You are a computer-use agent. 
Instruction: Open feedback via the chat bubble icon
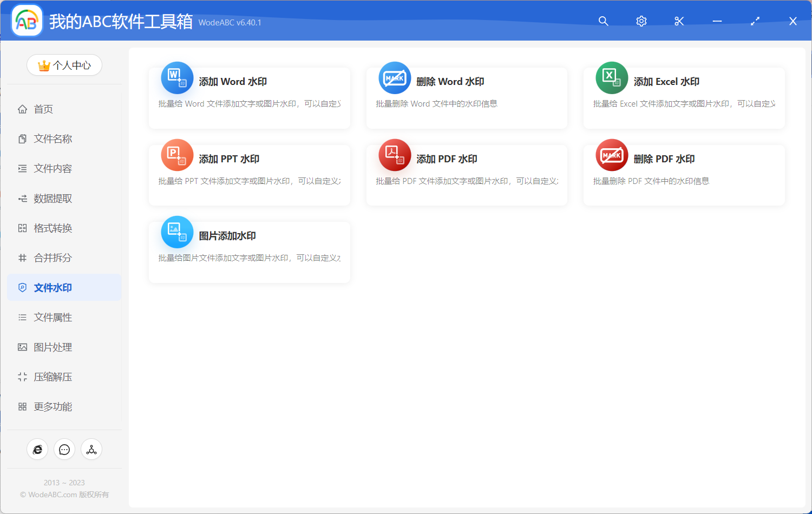tap(64, 449)
